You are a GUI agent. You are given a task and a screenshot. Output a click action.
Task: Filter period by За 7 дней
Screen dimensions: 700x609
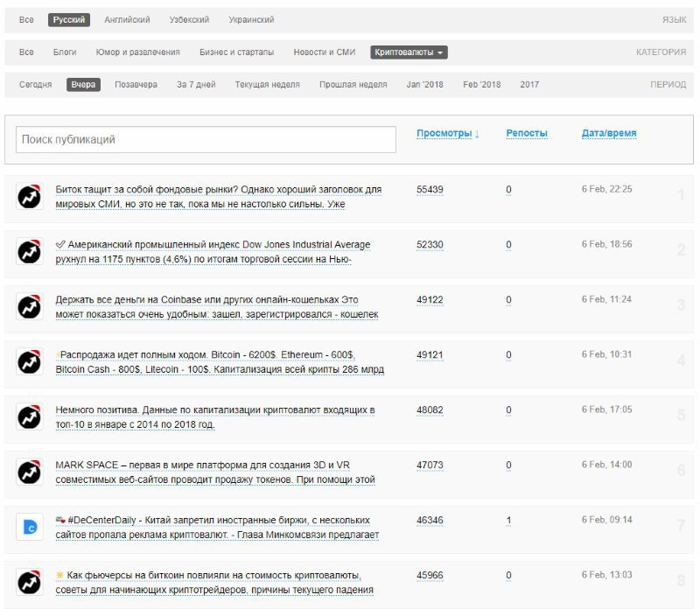pyautogui.click(x=196, y=85)
